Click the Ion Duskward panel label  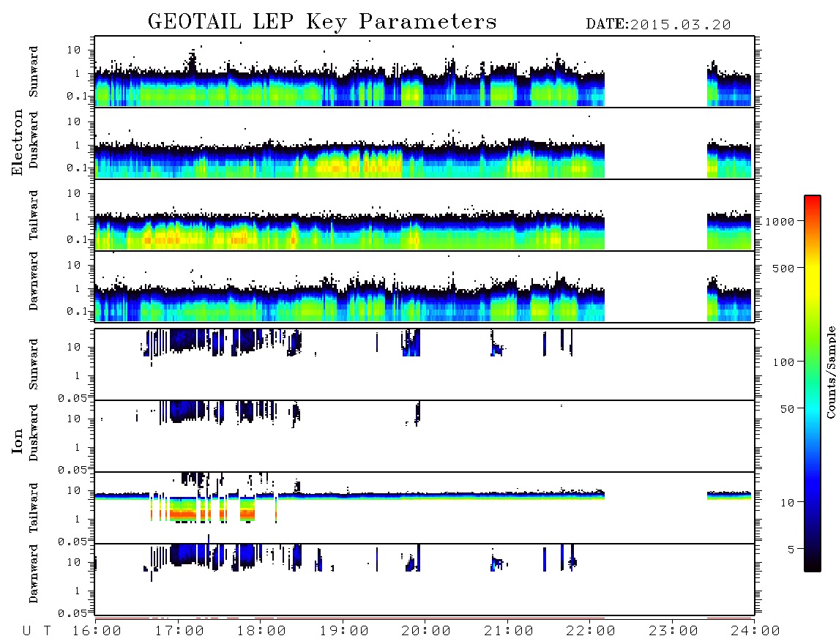tap(34, 433)
